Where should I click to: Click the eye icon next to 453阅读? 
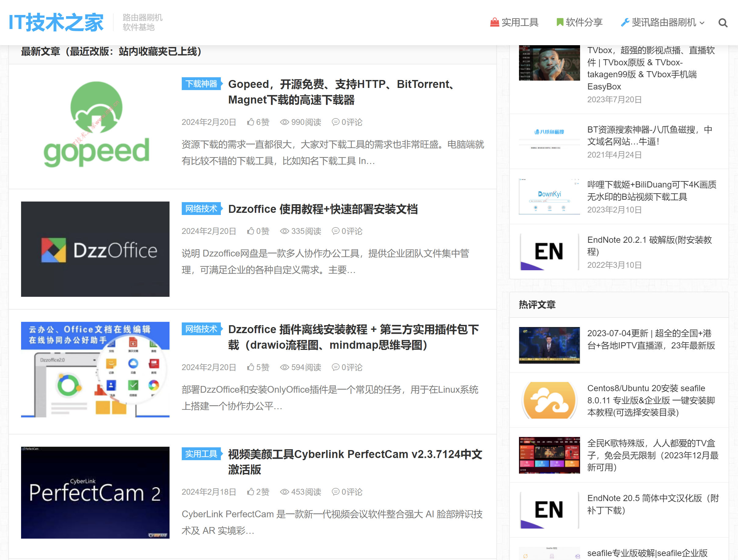284,492
